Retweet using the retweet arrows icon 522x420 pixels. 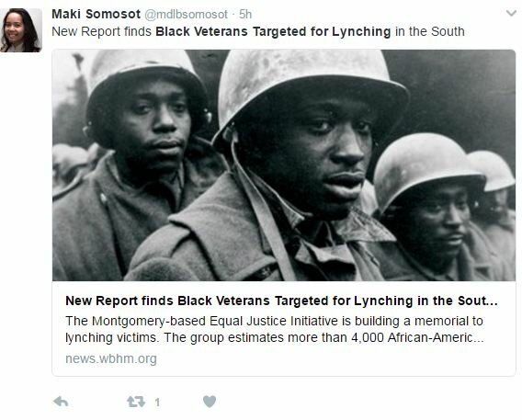pos(136,402)
